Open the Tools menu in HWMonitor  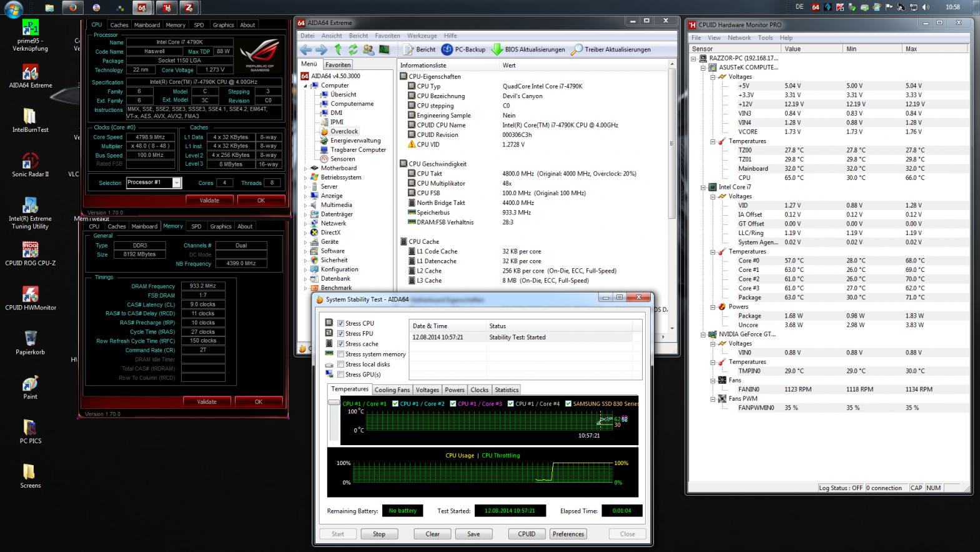click(765, 38)
